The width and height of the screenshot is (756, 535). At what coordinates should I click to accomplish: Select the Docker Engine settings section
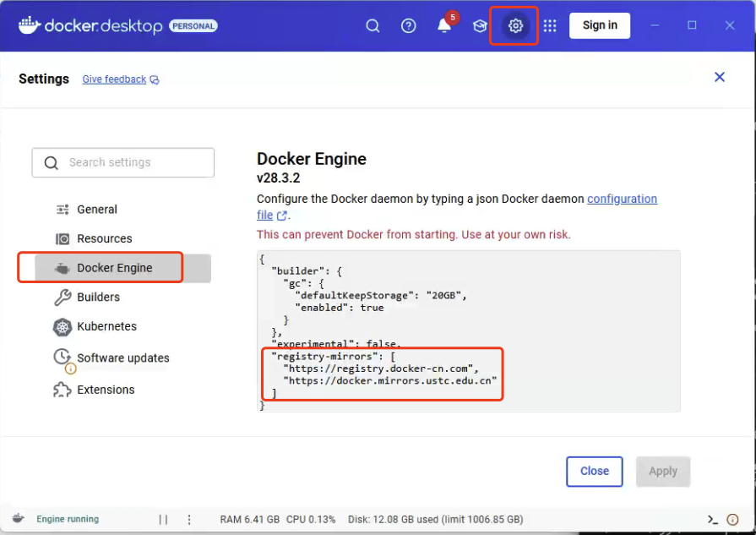[x=123, y=268]
